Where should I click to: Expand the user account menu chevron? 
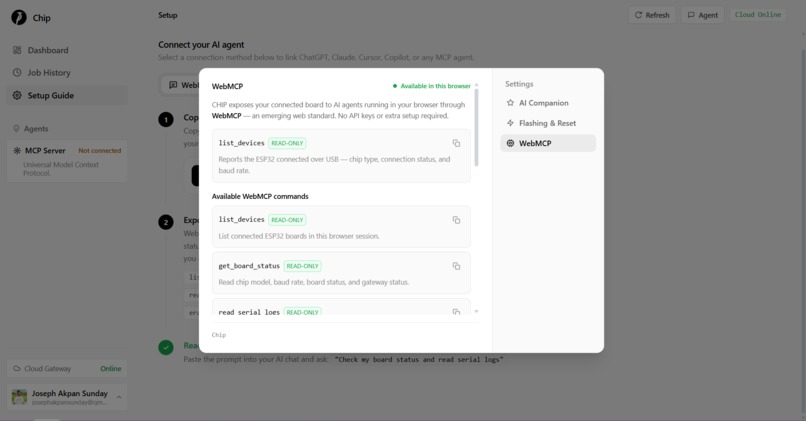(x=119, y=397)
